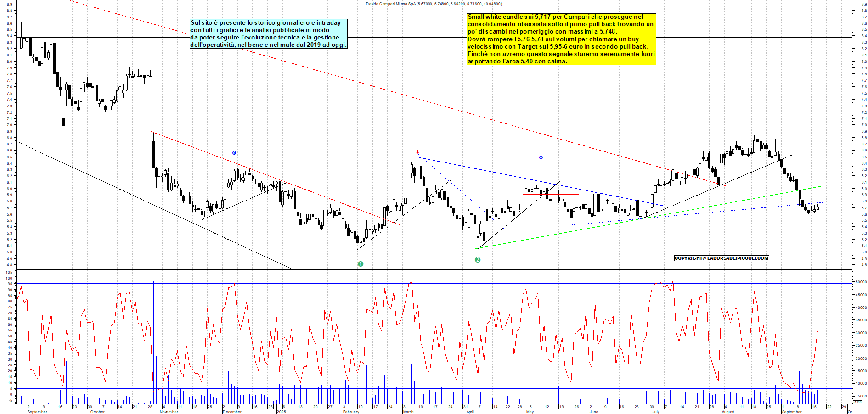The width and height of the screenshot is (868, 414).
Task: Click the green circled 1 marker
Action: pos(361,264)
